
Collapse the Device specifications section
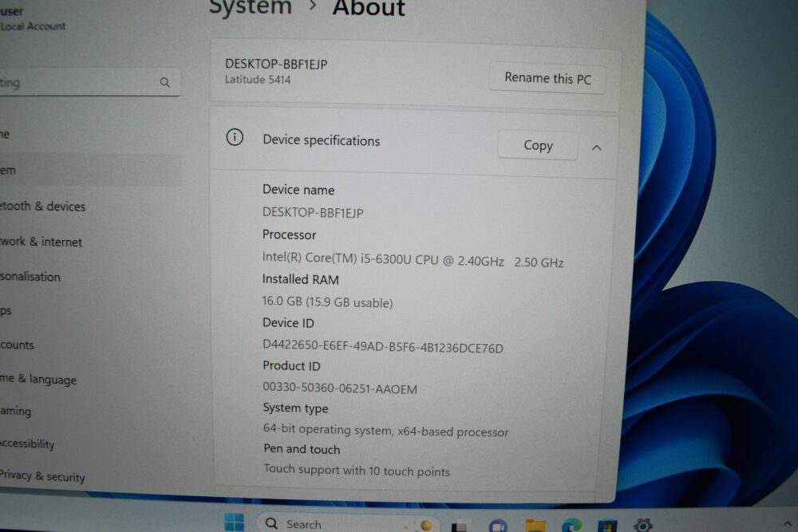[x=596, y=148]
